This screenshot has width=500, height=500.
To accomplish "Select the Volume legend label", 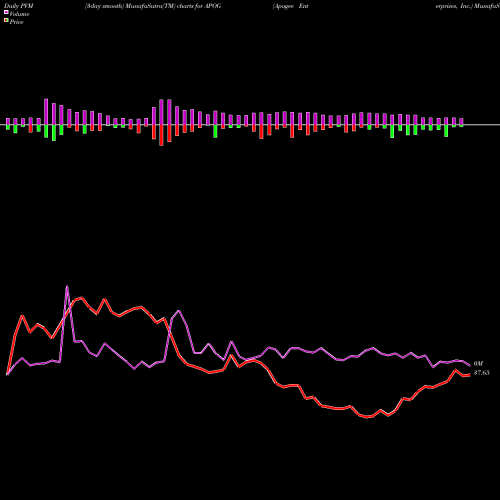I will (x=19, y=14).
